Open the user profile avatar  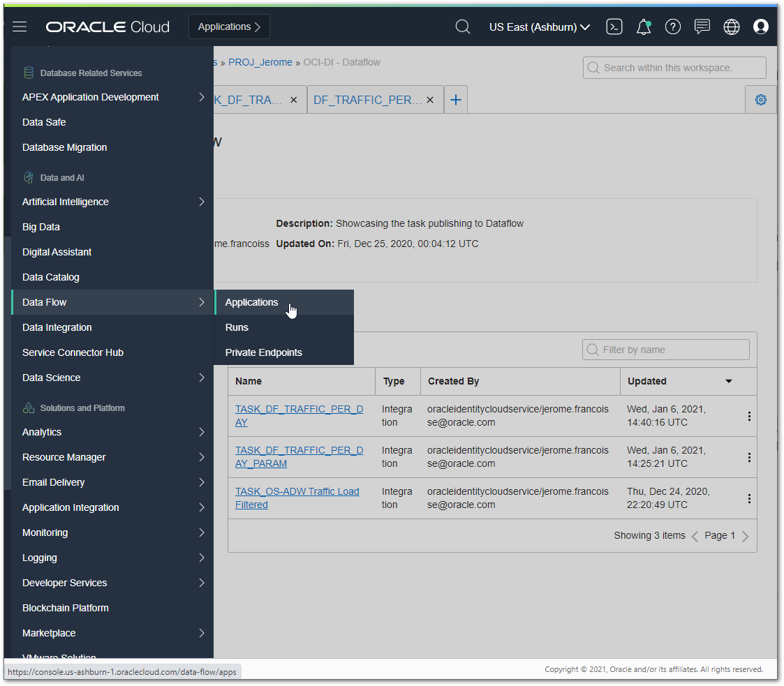point(760,27)
